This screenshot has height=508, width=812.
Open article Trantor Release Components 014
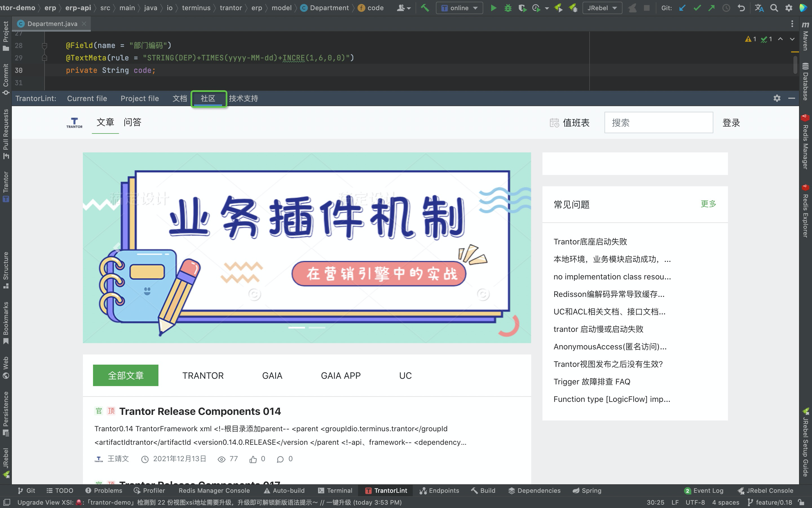tap(200, 411)
